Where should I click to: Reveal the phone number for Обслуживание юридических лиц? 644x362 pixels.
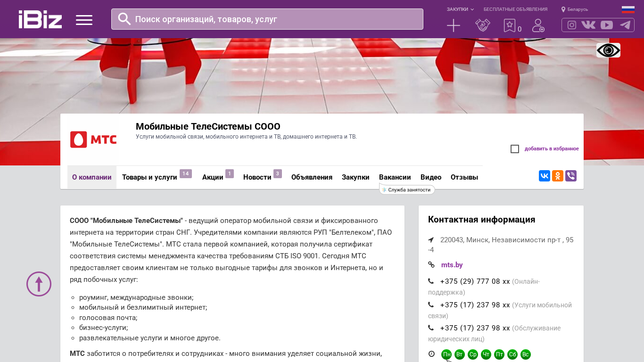click(x=475, y=328)
